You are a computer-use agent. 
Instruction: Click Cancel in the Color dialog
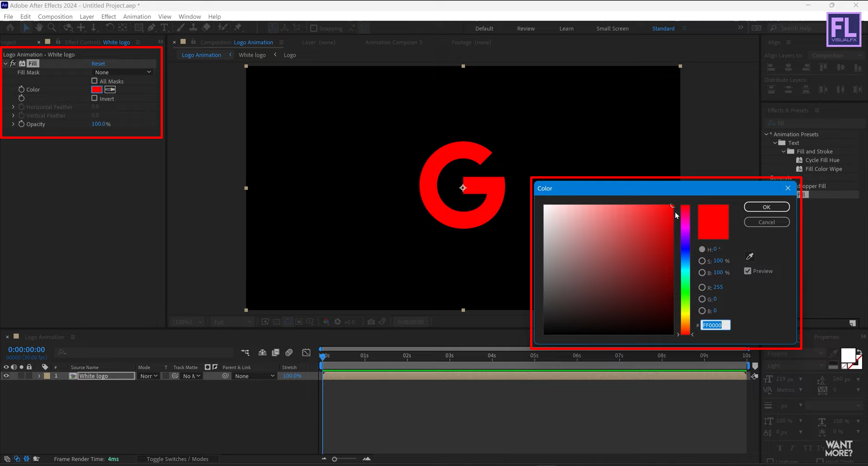pyautogui.click(x=767, y=222)
